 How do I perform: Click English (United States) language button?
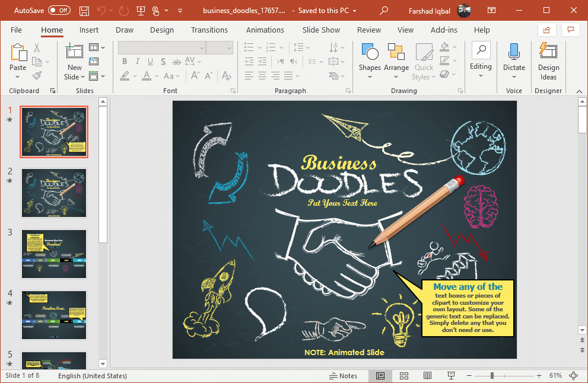click(92, 376)
